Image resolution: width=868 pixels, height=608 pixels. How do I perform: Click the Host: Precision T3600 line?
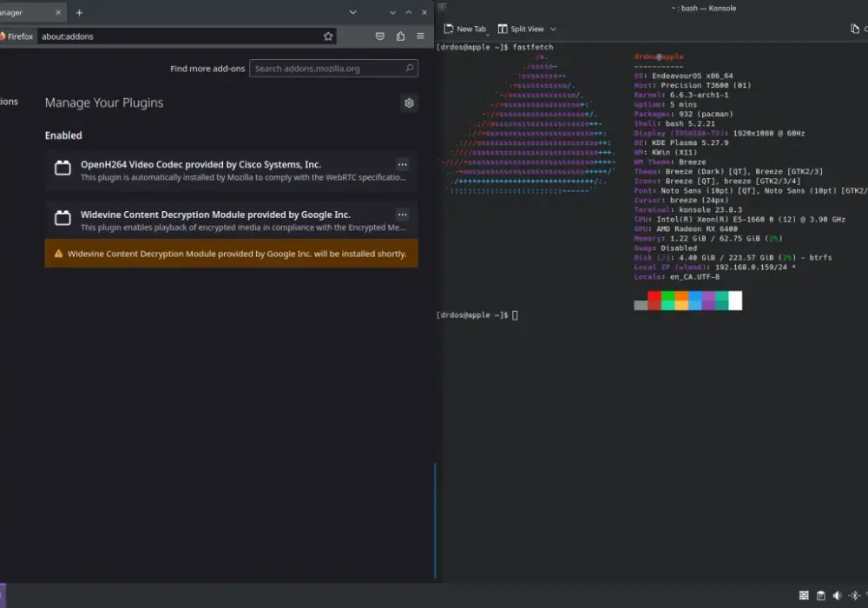click(x=693, y=85)
